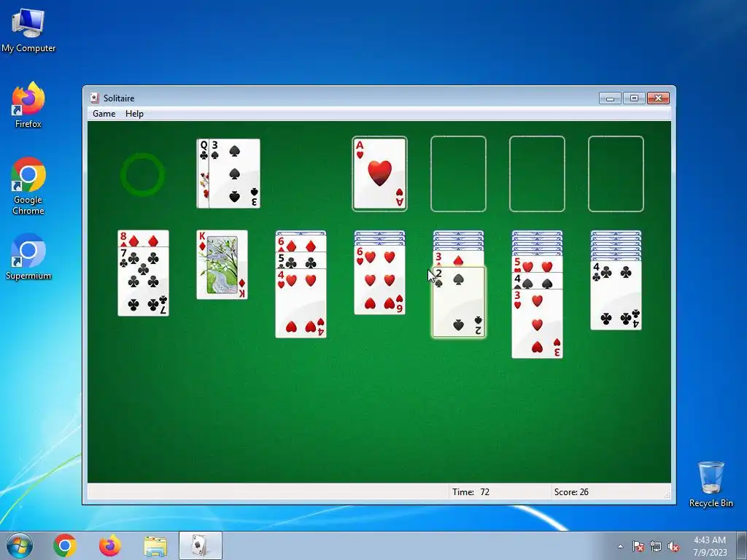The image size is (747, 560).
Task: Click face-down cards in the last column
Action: pyautogui.click(x=616, y=246)
